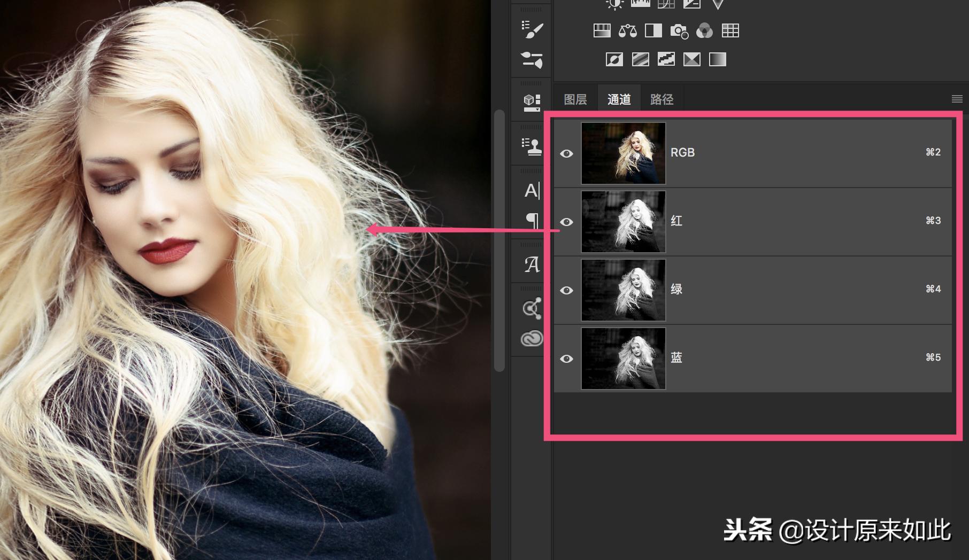Open the Brush Settings panel icon
969x560 pixels.
[532, 59]
